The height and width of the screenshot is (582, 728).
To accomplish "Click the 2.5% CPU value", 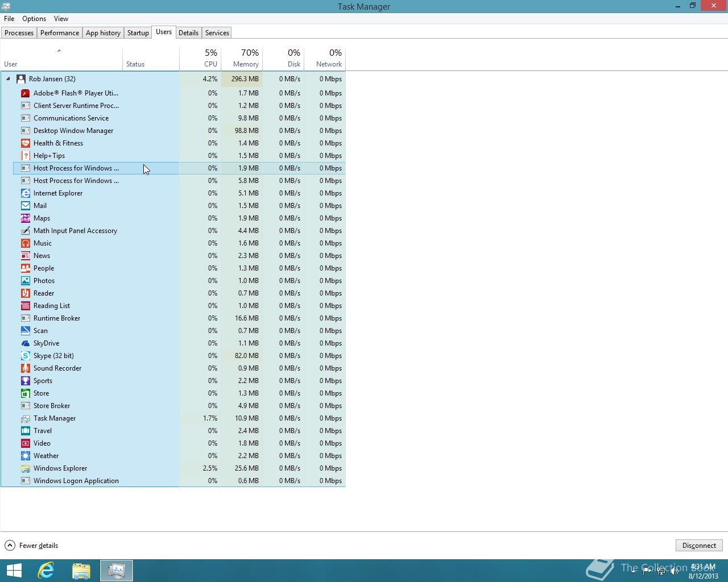I will 210,468.
